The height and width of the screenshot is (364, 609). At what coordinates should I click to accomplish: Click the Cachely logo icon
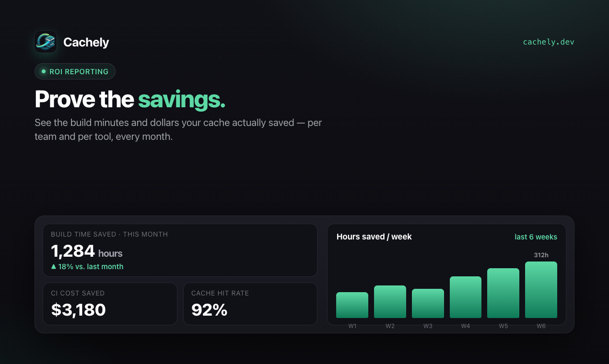click(x=46, y=42)
